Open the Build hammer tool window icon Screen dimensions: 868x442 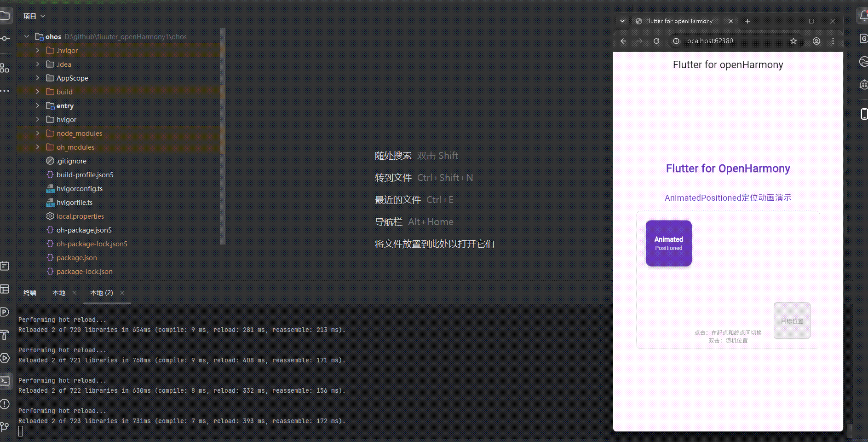[x=5, y=335]
